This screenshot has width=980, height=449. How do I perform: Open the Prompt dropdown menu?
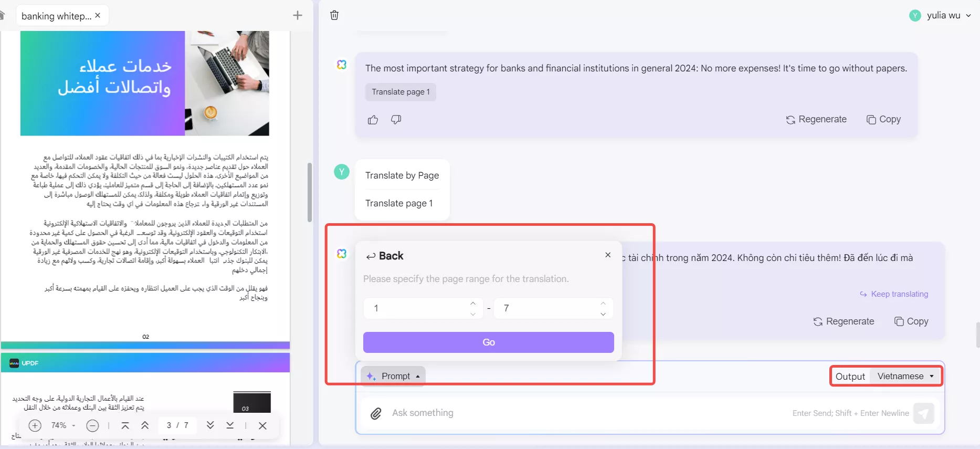[393, 376]
